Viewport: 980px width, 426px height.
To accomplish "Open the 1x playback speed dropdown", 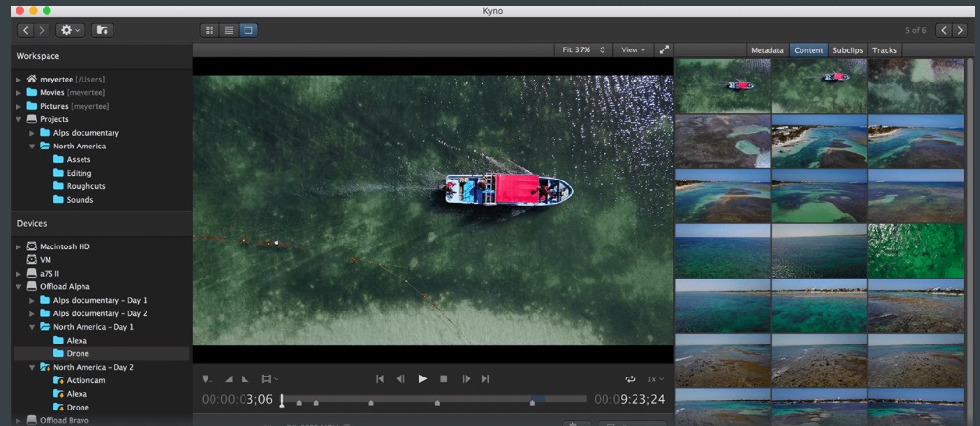I will [657, 378].
